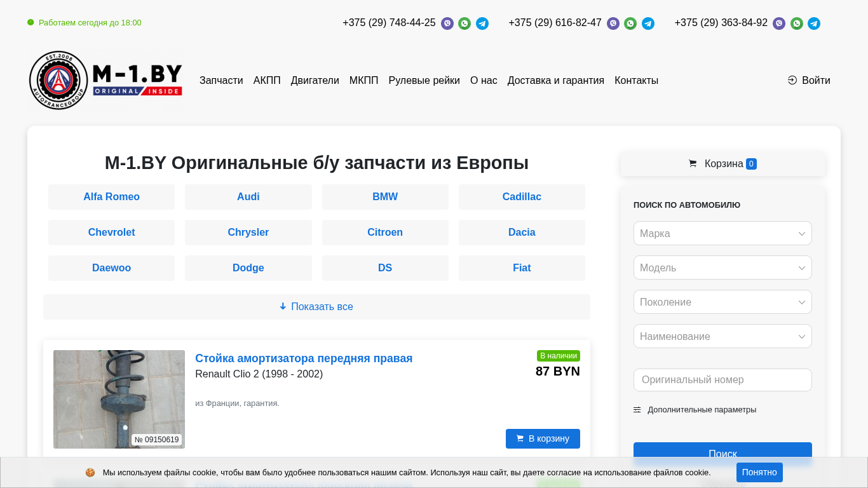Show all brands with Показать все

(316, 307)
